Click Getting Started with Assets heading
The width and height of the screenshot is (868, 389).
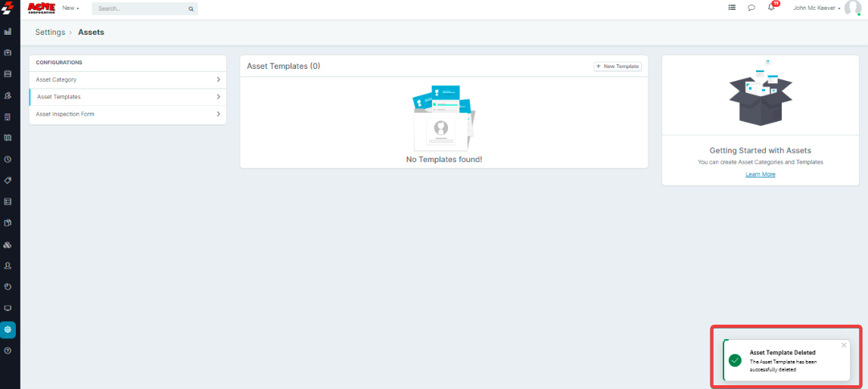[760, 151]
